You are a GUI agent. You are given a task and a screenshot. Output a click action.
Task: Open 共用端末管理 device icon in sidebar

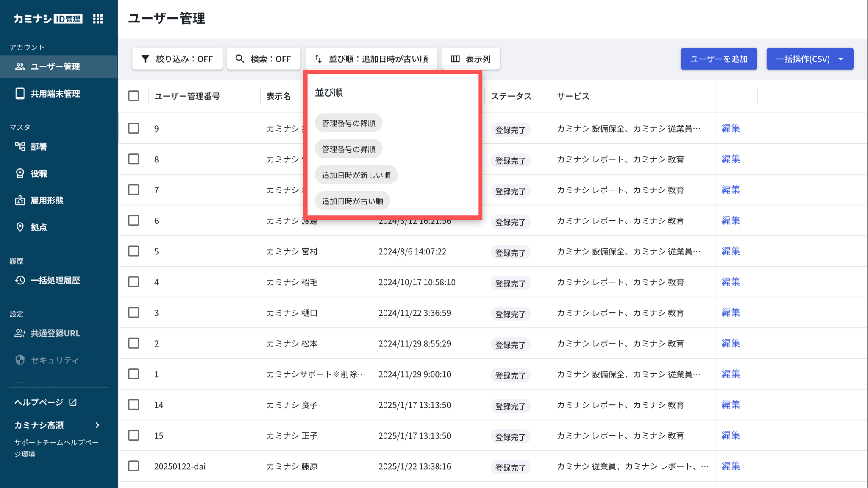coord(20,94)
